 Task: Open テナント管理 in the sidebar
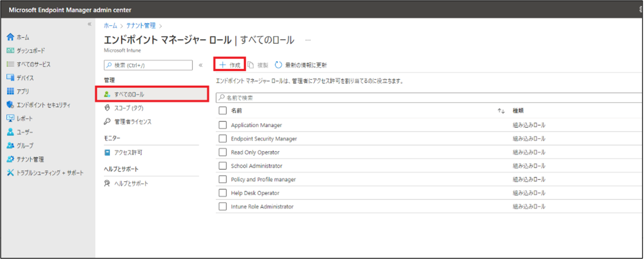point(30,160)
